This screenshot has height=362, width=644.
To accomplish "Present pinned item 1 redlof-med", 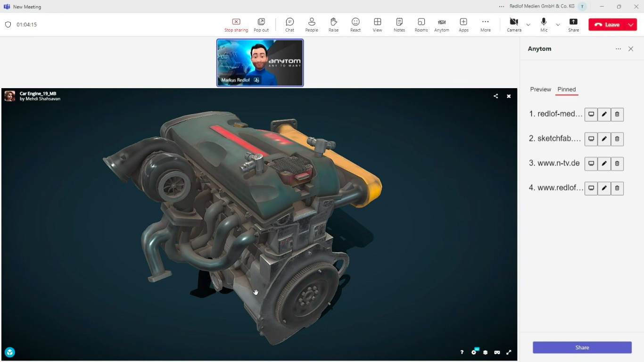I will pyautogui.click(x=591, y=115).
